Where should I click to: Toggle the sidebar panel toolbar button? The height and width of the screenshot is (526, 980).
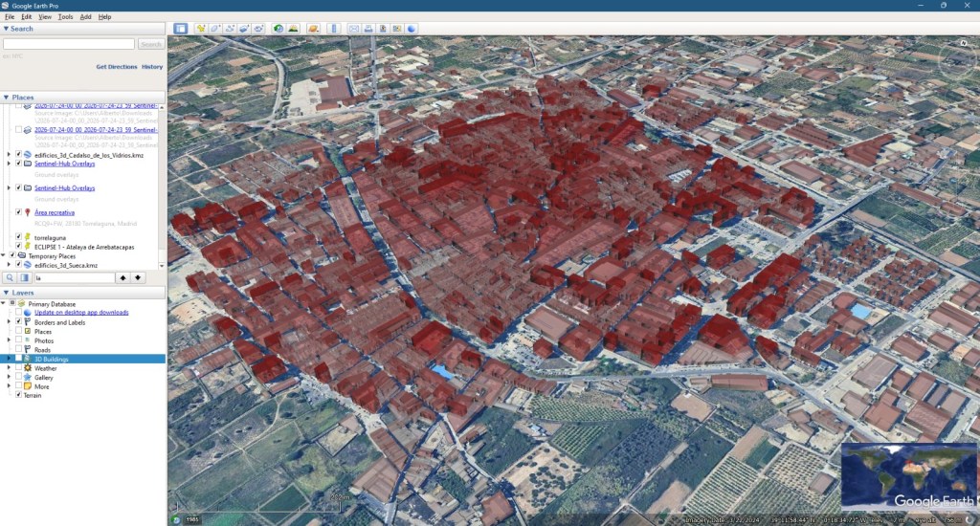181,28
